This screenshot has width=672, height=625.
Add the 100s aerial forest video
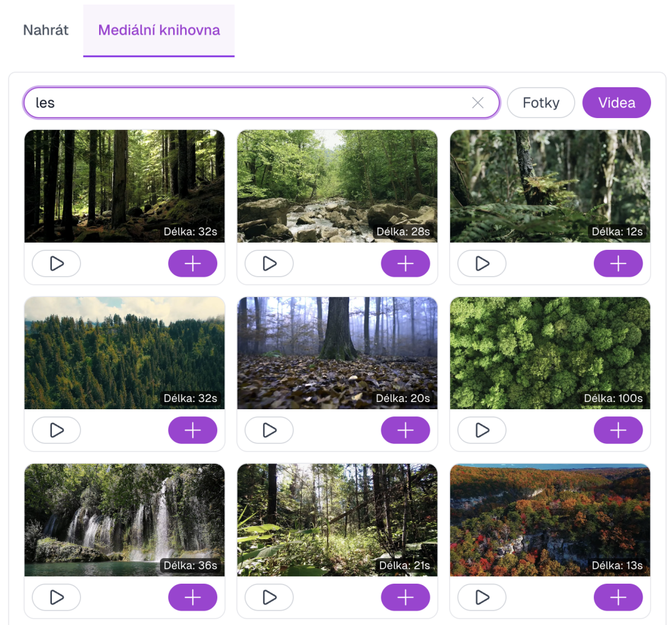(x=618, y=430)
